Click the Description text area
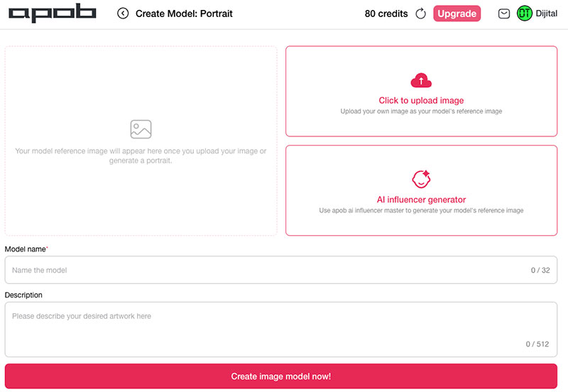Screen dimensions: 568x392 pos(280,330)
